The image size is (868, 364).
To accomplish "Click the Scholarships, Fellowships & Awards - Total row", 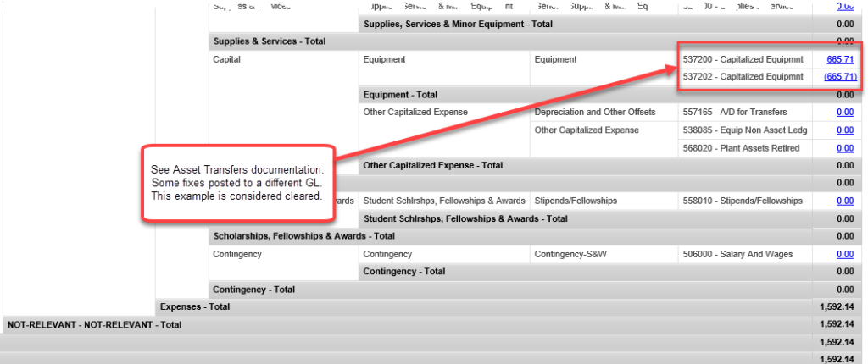I will pyautogui.click(x=303, y=236).
